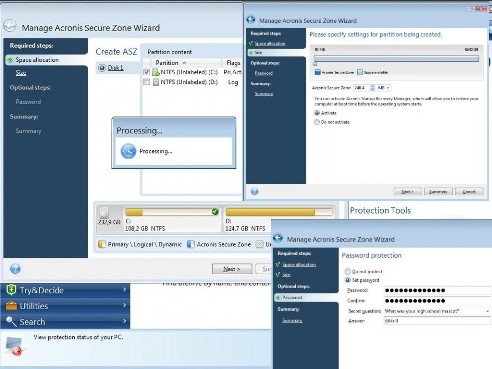Click the PC protection status monitor icon

(14, 346)
